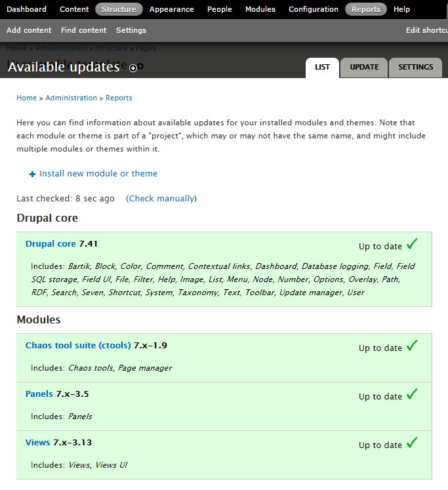Open the Reports menu item

(x=365, y=9)
